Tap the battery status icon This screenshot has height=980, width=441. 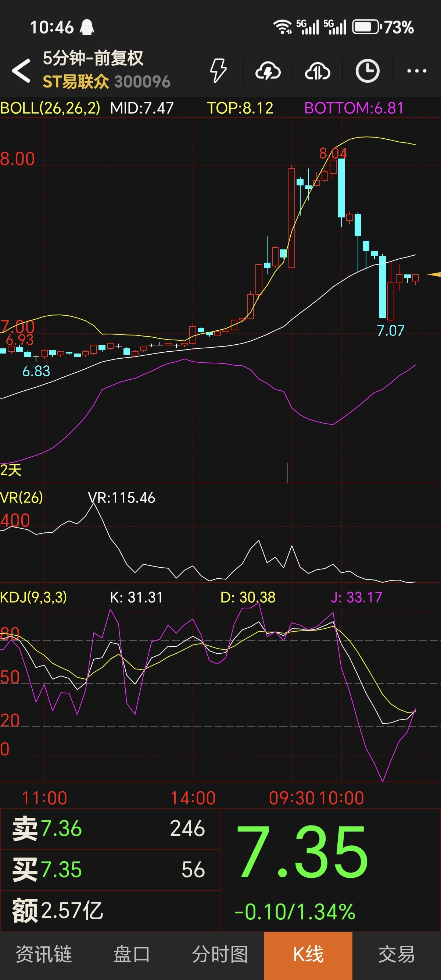[366, 27]
